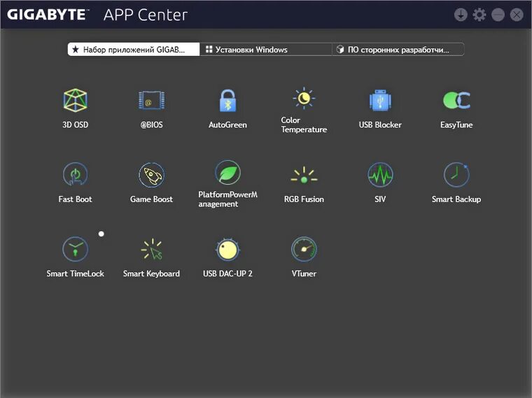
Task: Click the AutoGreen label
Action: [x=227, y=125]
